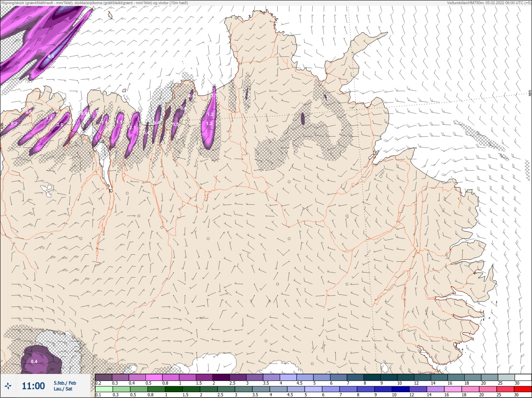This screenshot has height=398, width=532.
Task: Click the 'Lau./ Sat' weekday label
Action: pyautogui.click(x=63, y=389)
